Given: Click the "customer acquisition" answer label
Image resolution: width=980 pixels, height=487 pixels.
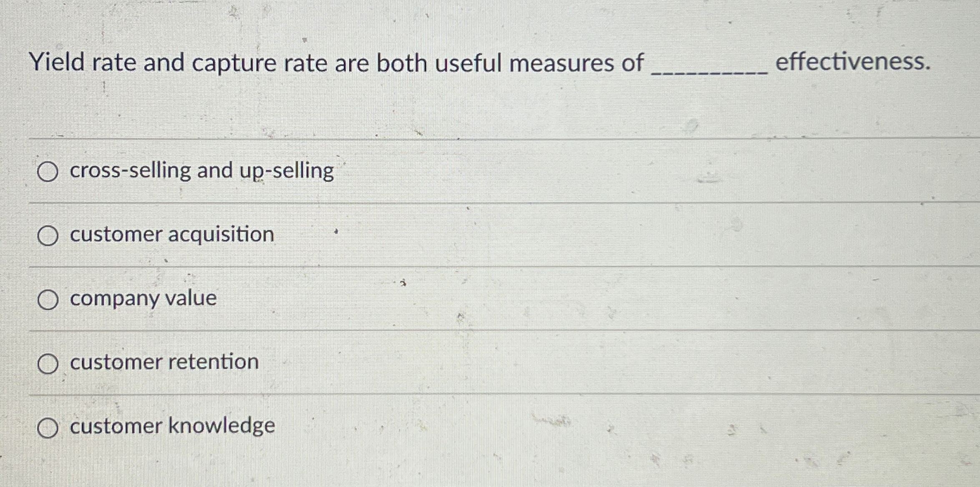Looking at the screenshot, I should pyautogui.click(x=172, y=234).
